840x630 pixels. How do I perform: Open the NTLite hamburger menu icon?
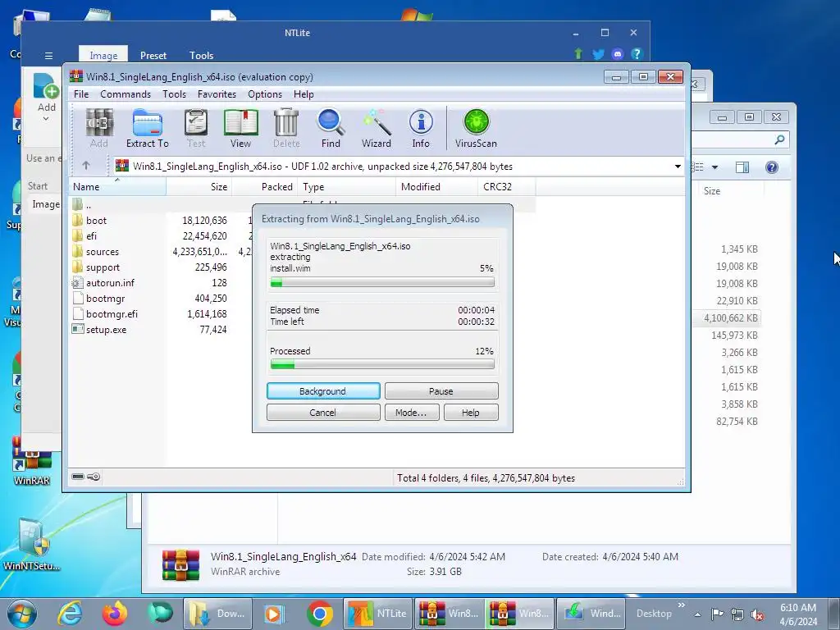[48, 56]
